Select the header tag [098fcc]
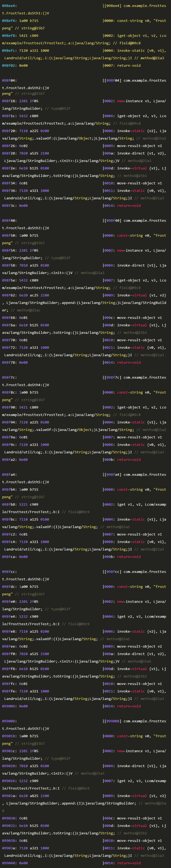Viewport: 171px width, 868px height. coord(113,572)
